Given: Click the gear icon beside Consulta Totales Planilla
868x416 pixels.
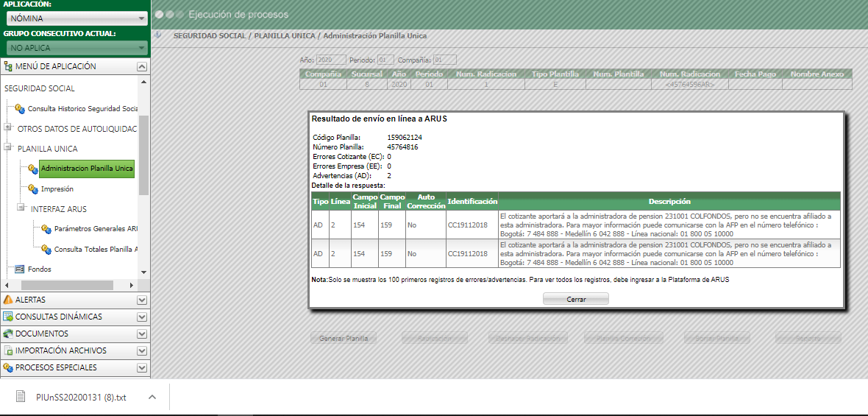Looking at the screenshot, I should pyautogui.click(x=46, y=250).
